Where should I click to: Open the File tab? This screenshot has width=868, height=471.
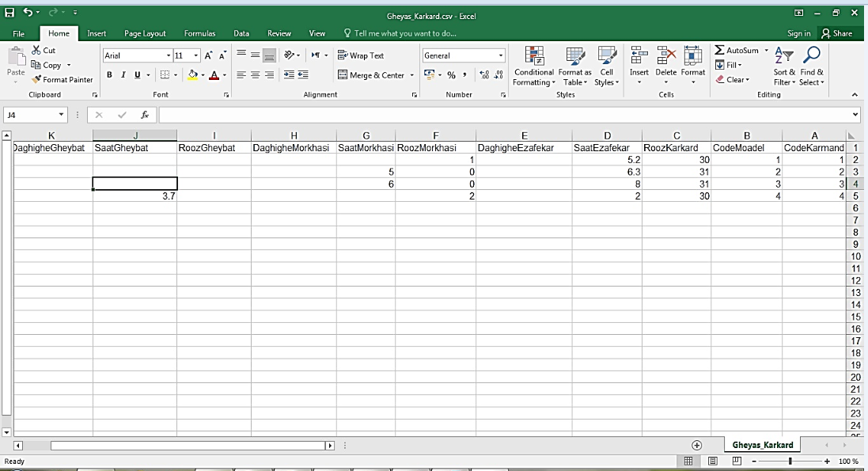18,33
